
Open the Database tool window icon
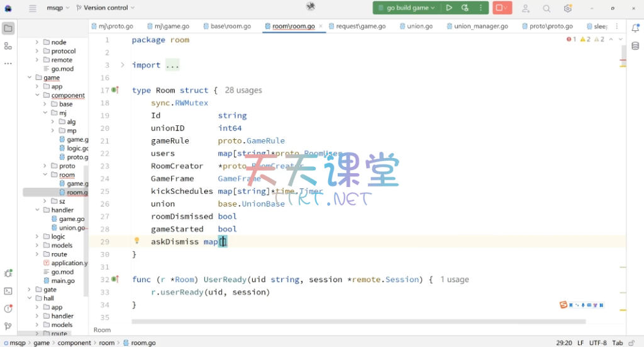pos(635,46)
